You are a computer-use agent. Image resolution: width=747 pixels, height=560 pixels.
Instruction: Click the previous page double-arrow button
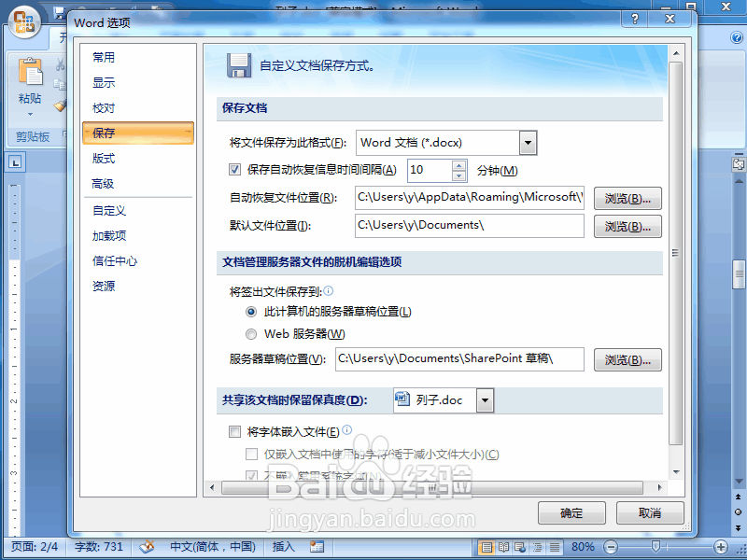(x=739, y=497)
